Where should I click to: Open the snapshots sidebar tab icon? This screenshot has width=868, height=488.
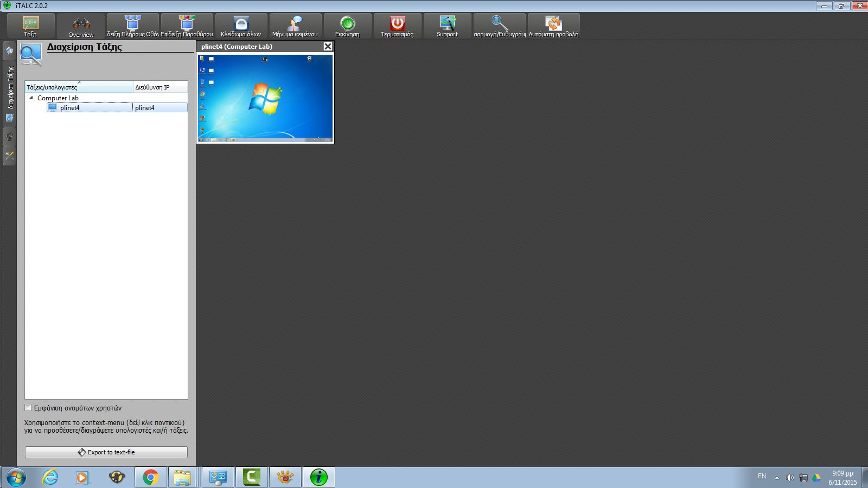pos(9,137)
